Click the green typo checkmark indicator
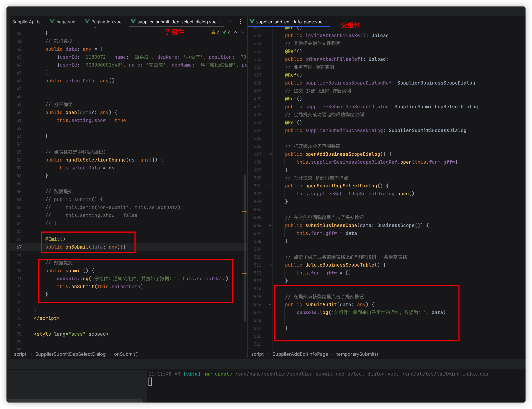532x409 pixels. pyautogui.click(x=224, y=32)
